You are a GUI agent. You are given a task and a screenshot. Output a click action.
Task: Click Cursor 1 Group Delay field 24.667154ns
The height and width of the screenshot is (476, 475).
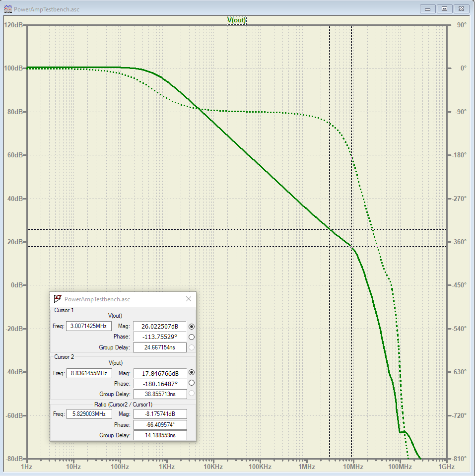160,347
